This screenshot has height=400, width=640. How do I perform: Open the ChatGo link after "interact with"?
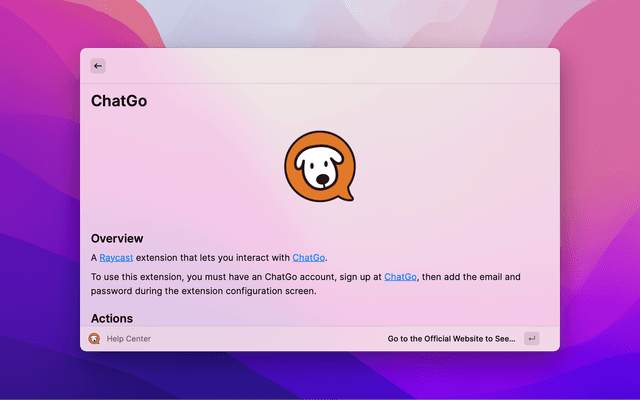tap(309, 258)
